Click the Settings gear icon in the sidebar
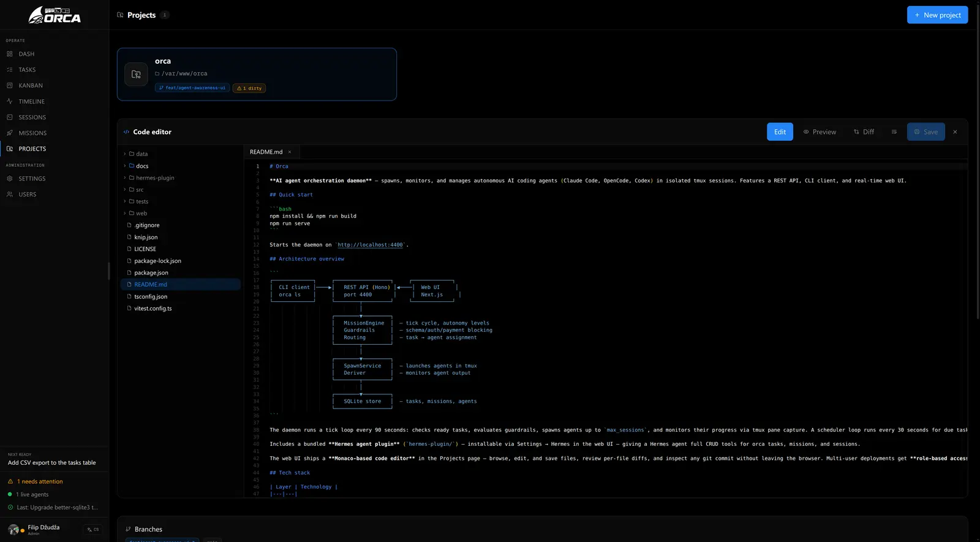This screenshot has width=980, height=542. (x=10, y=179)
